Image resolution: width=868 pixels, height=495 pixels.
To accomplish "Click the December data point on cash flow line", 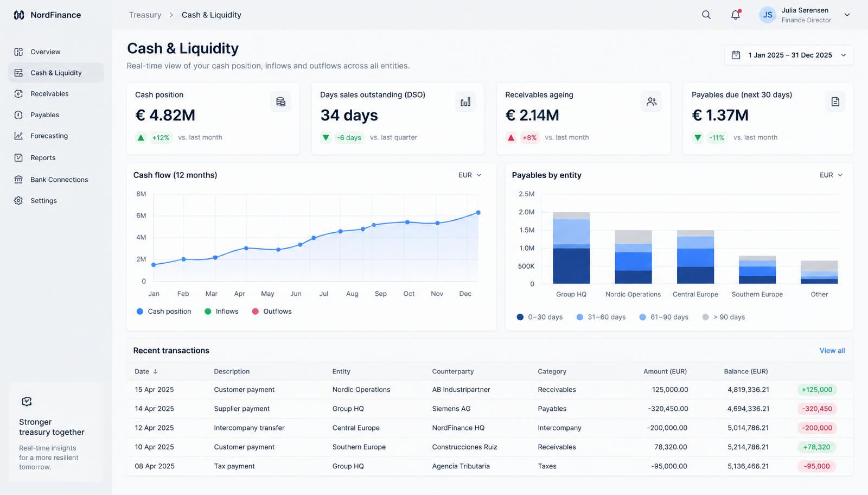I will [x=478, y=213].
